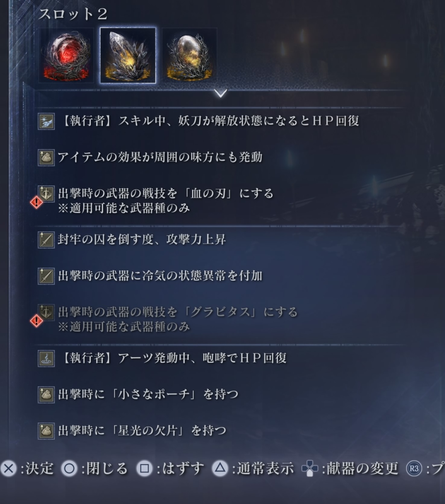
Task: Expand details with the down chevron arrow
Action: coord(221,93)
